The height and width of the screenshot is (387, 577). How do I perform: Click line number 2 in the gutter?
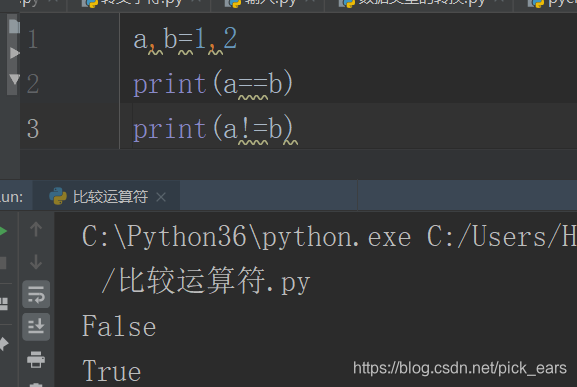click(32, 84)
